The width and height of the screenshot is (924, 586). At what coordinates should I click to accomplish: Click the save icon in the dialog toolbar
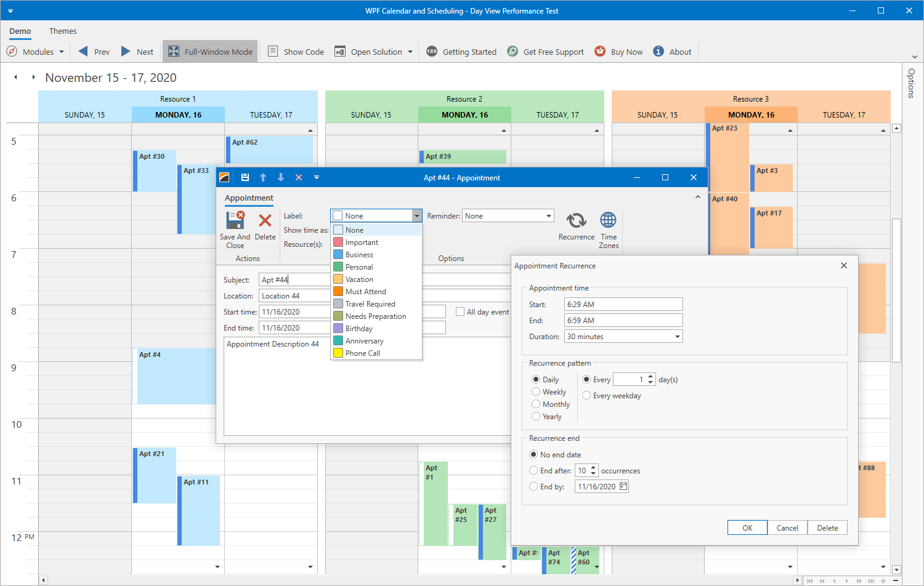(245, 177)
